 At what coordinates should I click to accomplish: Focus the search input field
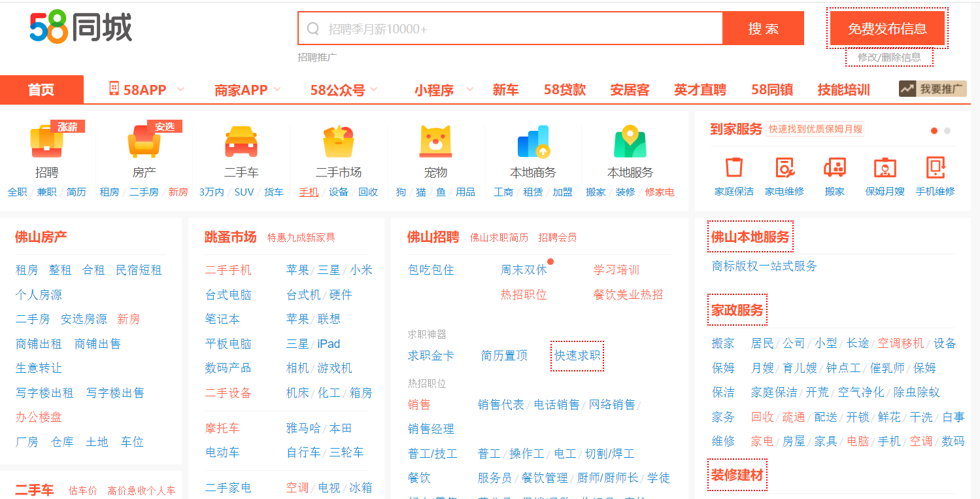511,29
